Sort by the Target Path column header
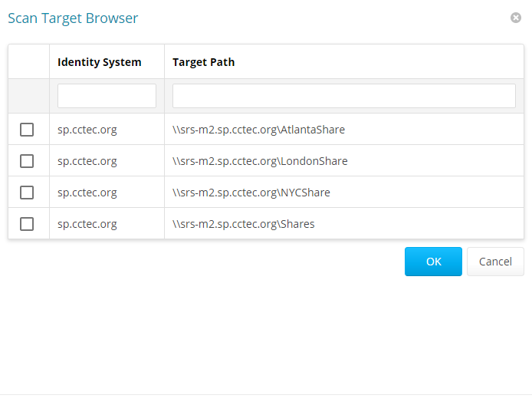Viewport: 532px width, 415px height. (x=204, y=62)
